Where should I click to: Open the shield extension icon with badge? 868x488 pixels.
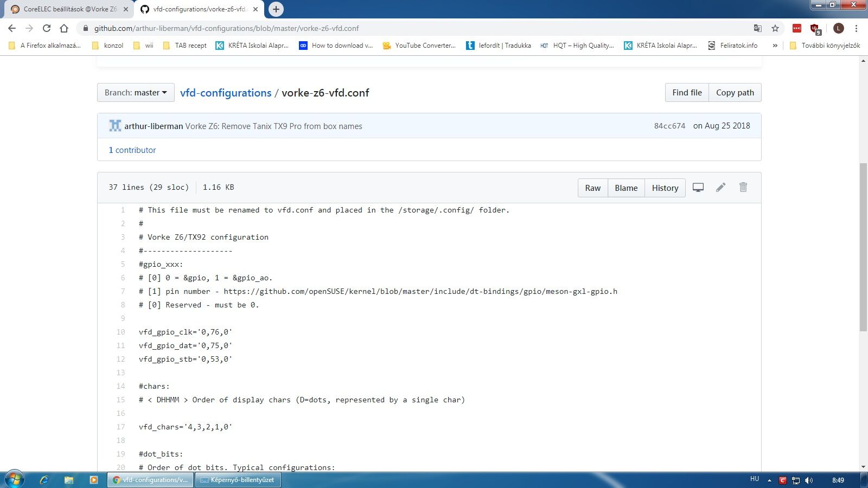(815, 29)
